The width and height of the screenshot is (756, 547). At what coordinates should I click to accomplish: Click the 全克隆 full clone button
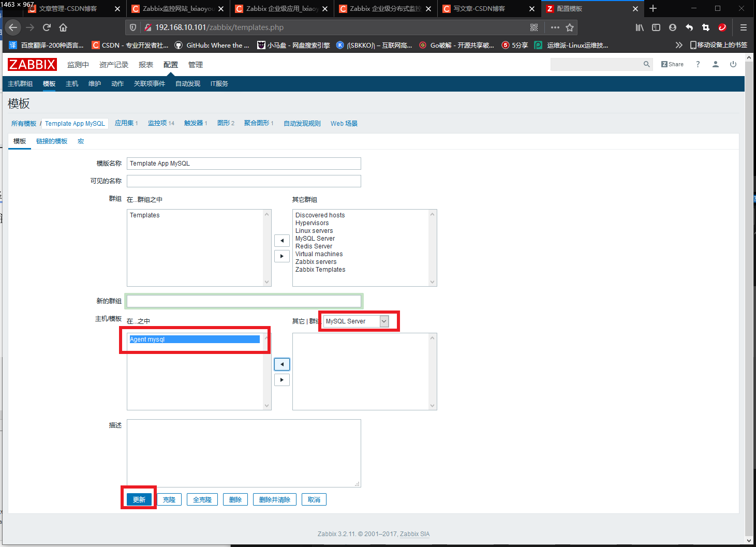pyautogui.click(x=202, y=499)
